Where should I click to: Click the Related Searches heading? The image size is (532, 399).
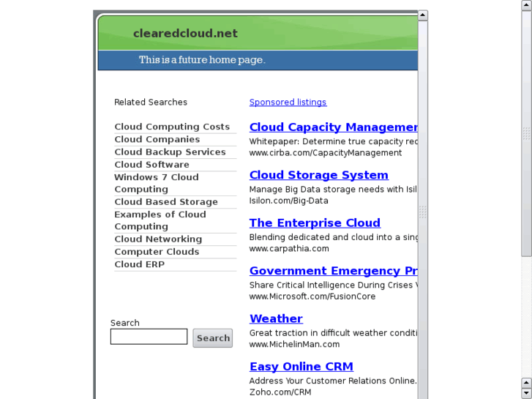pos(151,102)
